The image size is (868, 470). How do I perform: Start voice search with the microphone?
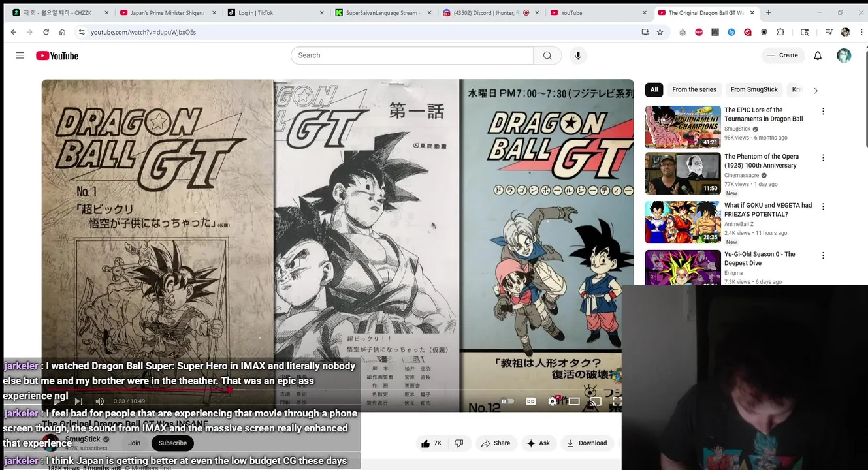pyautogui.click(x=578, y=55)
